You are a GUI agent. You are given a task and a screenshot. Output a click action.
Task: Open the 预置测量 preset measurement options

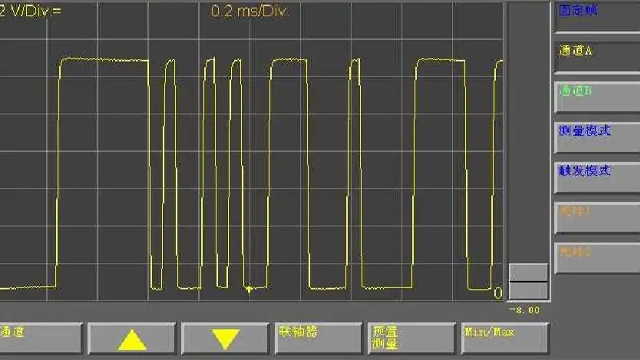pos(411,338)
